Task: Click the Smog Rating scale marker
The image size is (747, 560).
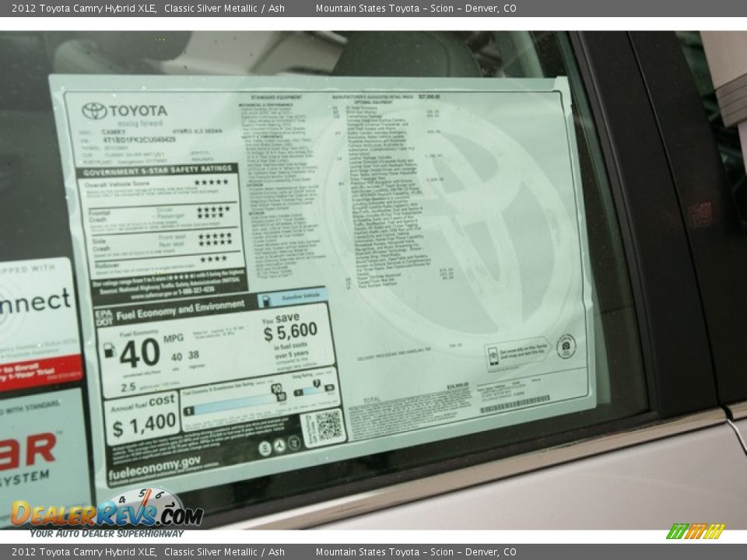Action: [x=315, y=385]
